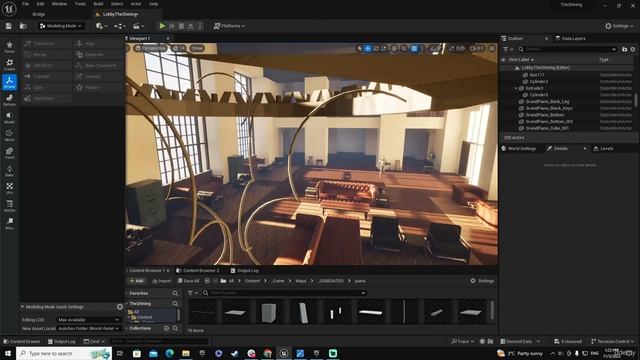640x360 pixels.
Task: Click the Import button
Action: [x=162, y=281]
